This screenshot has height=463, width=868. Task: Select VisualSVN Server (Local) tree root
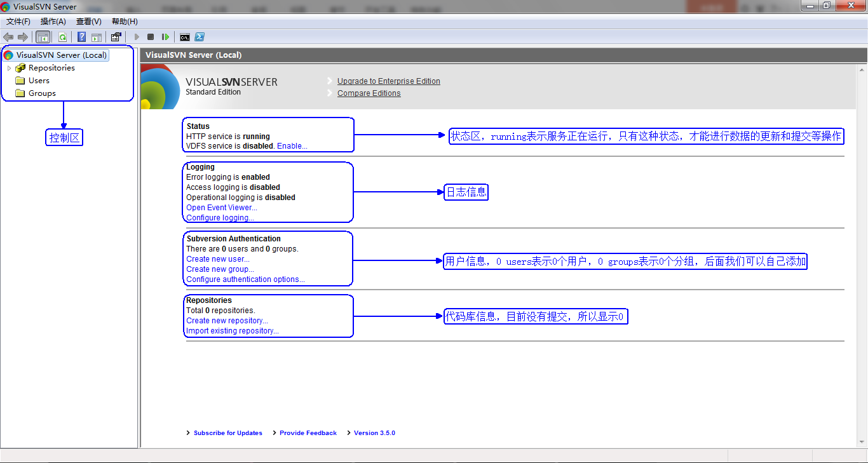tap(62, 55)
